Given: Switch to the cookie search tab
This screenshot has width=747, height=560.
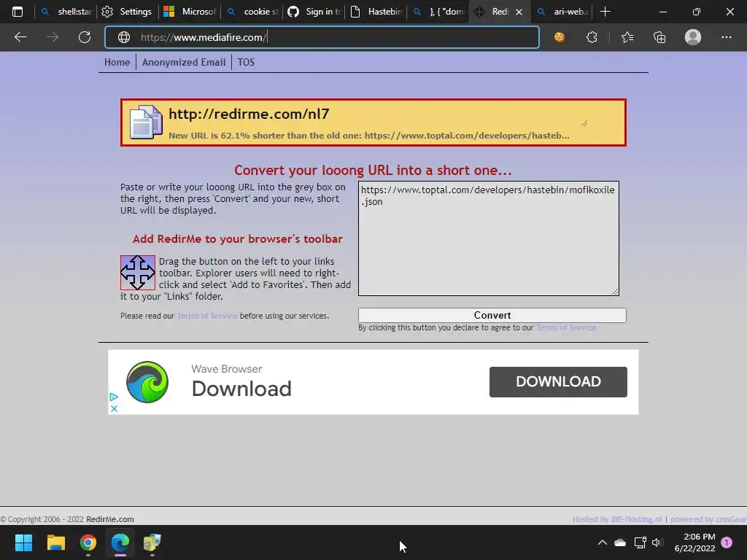Looking at the screenshot, I should pyautogui.click(x=252, y=12).
